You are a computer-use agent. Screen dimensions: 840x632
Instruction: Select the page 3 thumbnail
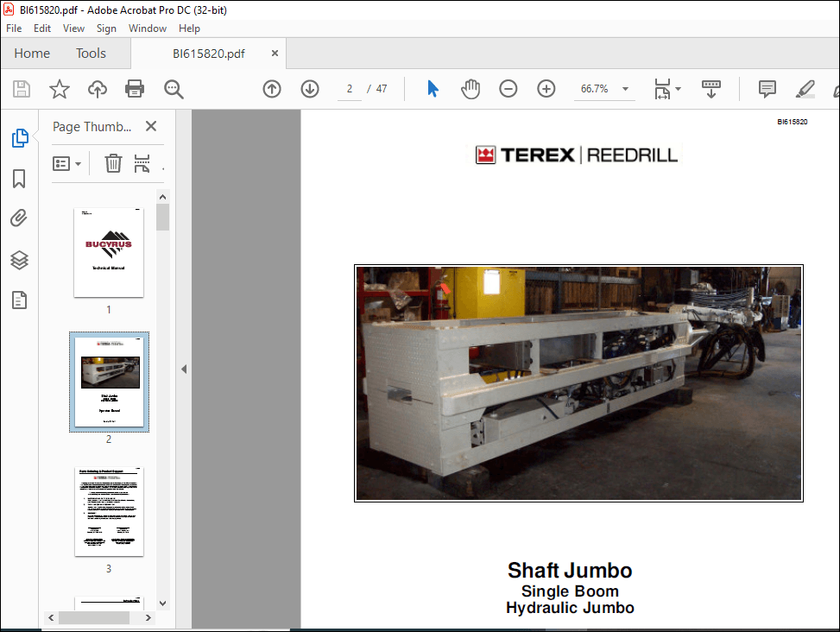click(109, 511)
